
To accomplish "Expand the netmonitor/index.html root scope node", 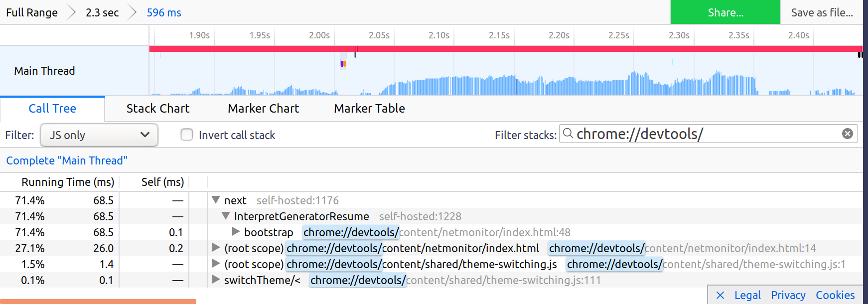I will (x=216, y=248).
